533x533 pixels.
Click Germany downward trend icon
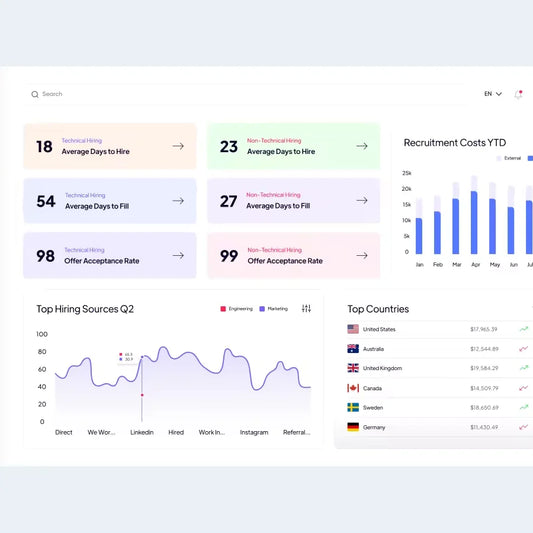[524, 427]
